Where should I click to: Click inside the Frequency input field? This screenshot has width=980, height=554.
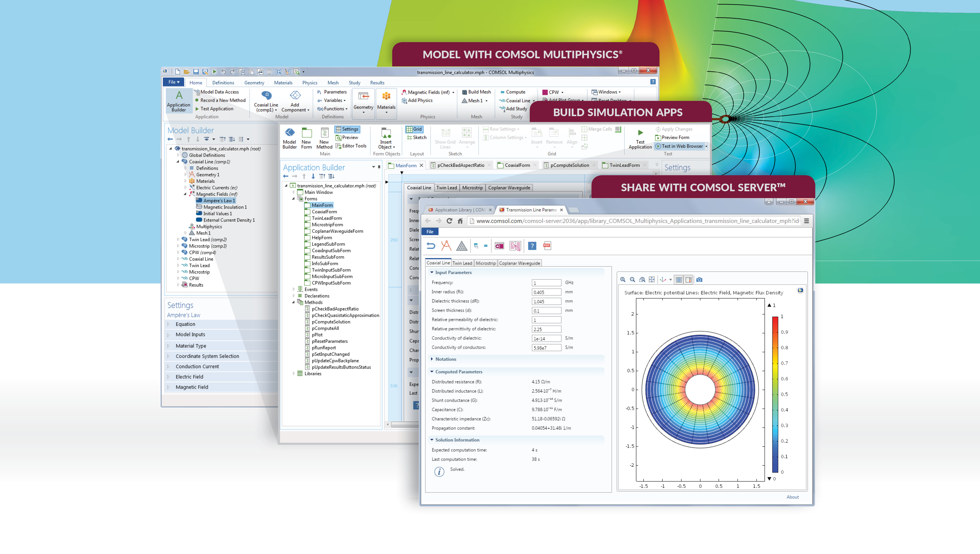click(547, 282)
